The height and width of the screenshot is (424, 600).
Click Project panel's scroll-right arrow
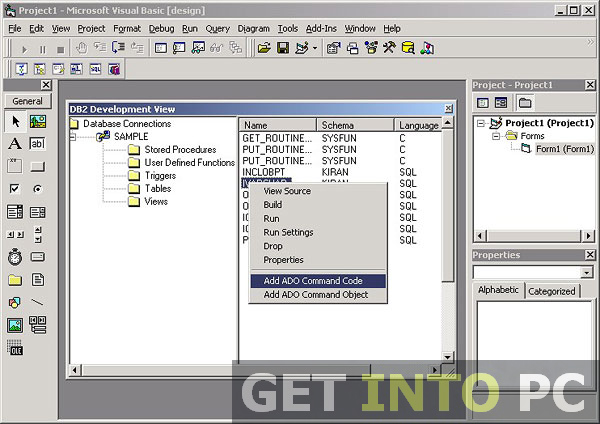click(589, 236)
